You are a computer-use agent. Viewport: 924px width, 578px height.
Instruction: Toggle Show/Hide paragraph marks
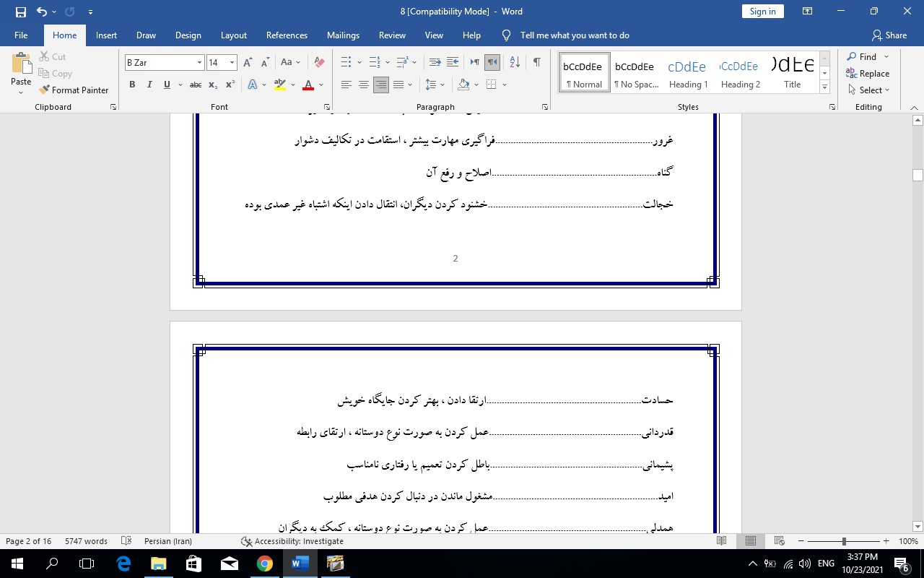536,63
